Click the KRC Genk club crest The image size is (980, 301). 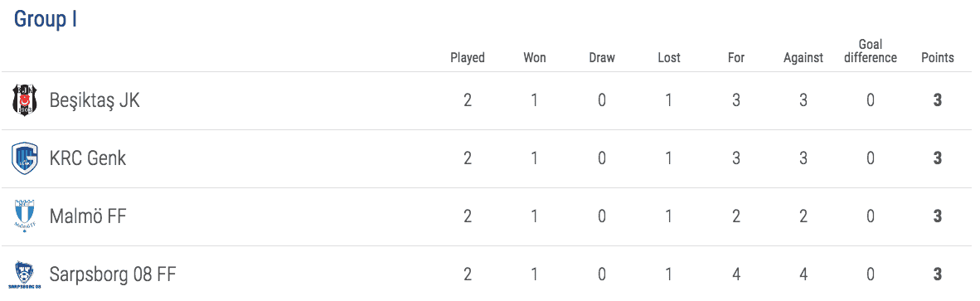pos(24,158)
